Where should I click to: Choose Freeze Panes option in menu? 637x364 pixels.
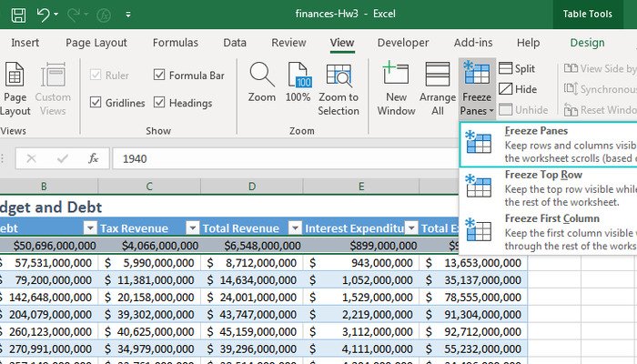click(x=548, y=144)
